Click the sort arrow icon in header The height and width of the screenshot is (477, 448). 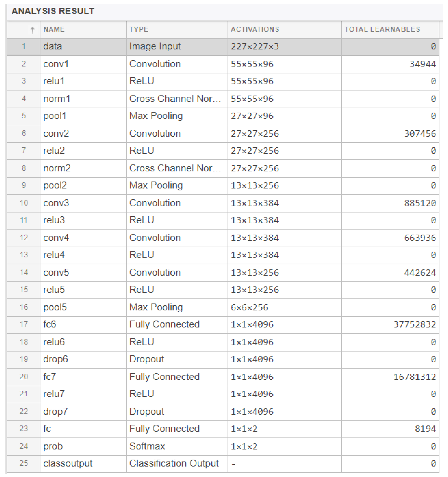pyautogui.click(x=32, y=30)
